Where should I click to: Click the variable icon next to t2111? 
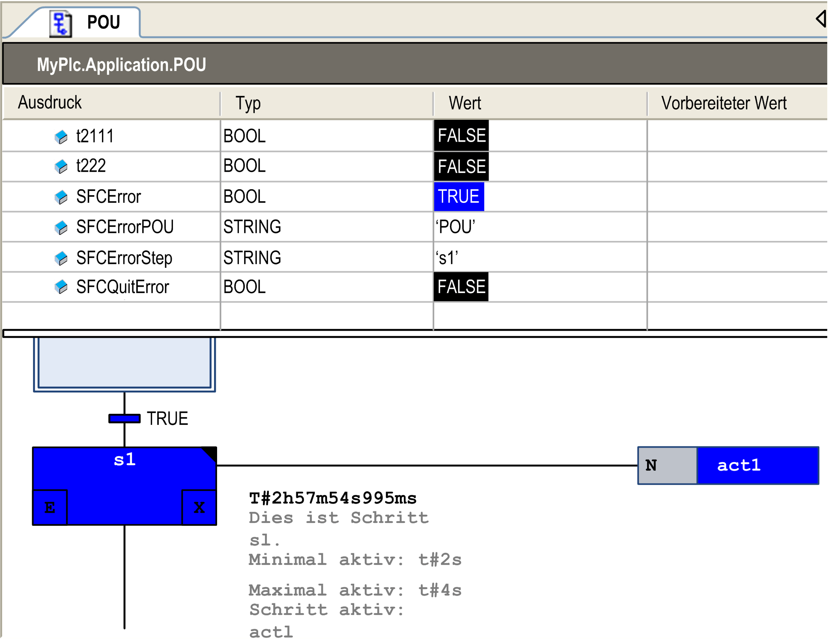(61, 137)
